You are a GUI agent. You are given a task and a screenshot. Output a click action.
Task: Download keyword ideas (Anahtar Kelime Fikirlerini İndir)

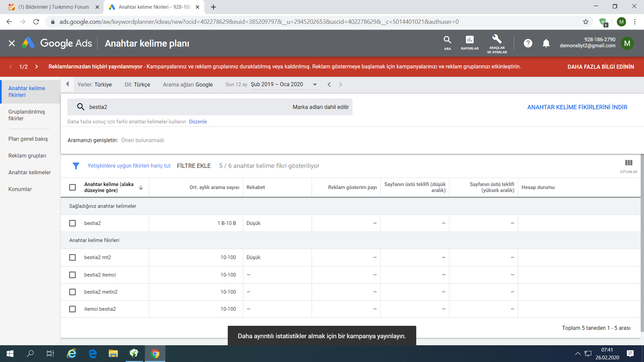(577, 107)
